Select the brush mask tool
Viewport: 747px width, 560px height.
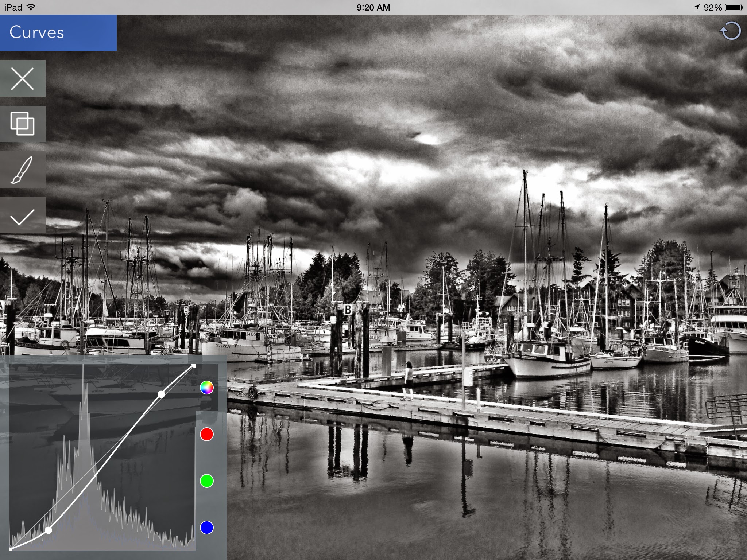pyautogui.click(x=23, y=170)
